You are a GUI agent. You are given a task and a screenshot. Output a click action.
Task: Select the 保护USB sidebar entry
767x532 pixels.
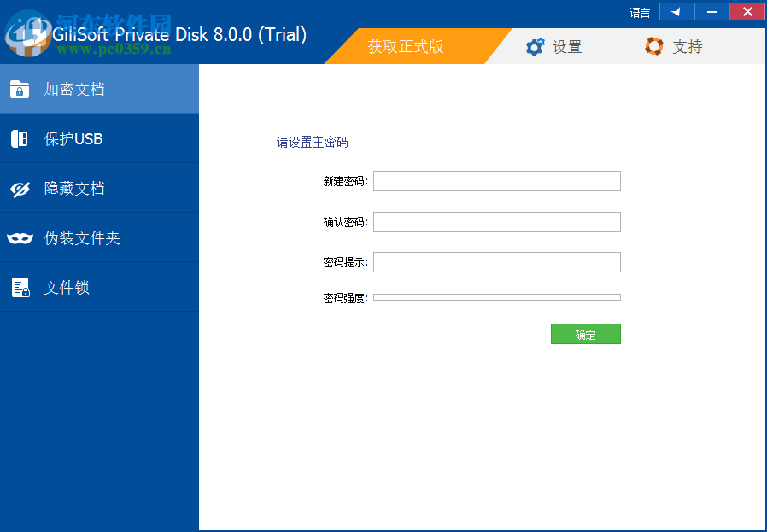click(73, 137)
